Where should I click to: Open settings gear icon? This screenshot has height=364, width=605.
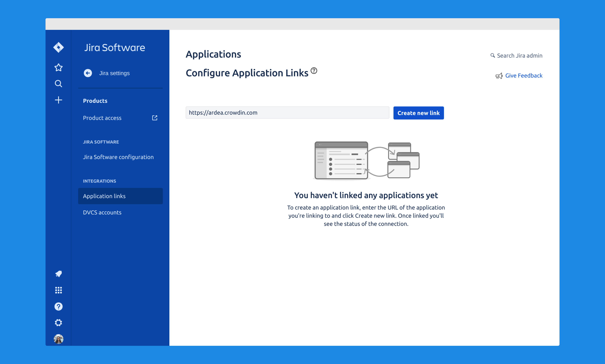pyautogui.click(x=58, y=322)
